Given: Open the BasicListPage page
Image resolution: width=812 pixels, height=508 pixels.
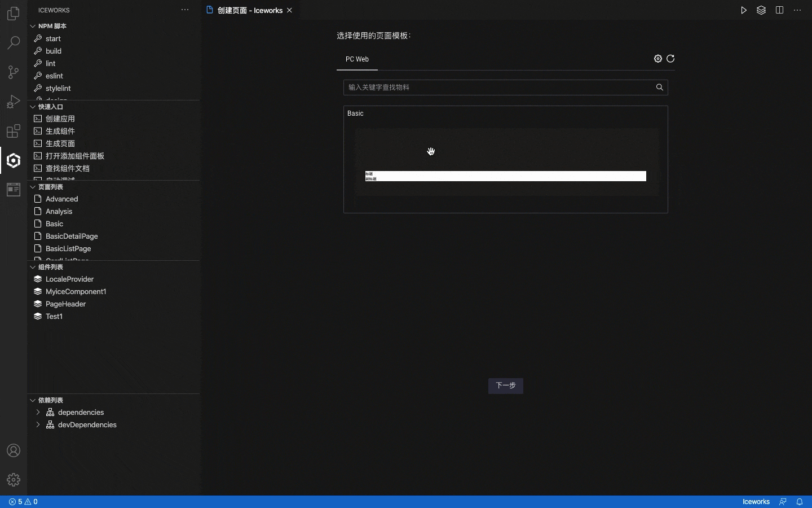Looking at the screenshot, I should coord(68,248).
